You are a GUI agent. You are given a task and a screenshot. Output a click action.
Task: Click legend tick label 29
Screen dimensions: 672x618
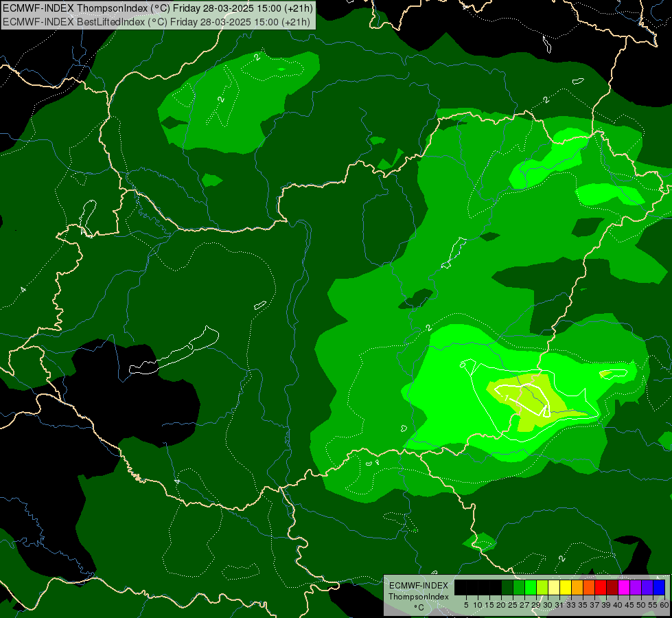click(535, 605)
